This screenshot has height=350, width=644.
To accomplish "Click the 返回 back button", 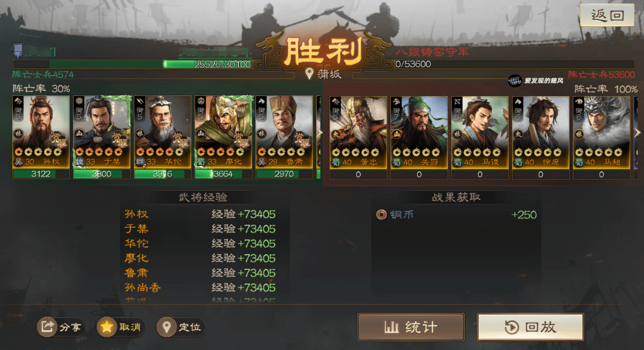I will coord(607,15).
